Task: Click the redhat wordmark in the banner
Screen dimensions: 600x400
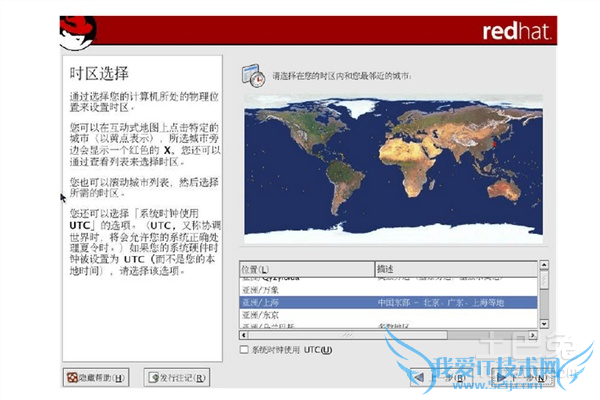Action: pos(517,31)
